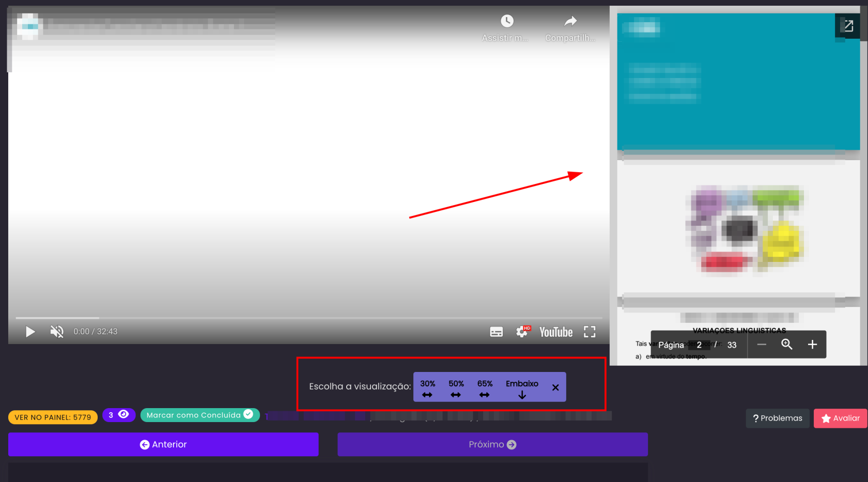Go to the Próximo lesson
The width and height of the screenshot is (868, 482).
click(492, 444)
